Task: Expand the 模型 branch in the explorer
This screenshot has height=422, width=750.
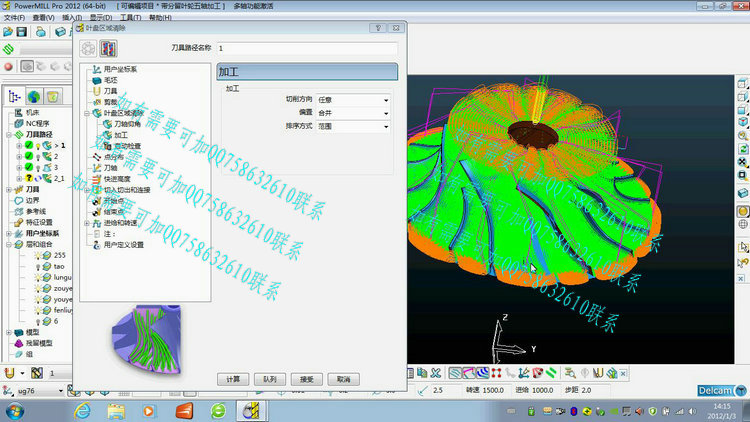Action: [x=9, y=332]
